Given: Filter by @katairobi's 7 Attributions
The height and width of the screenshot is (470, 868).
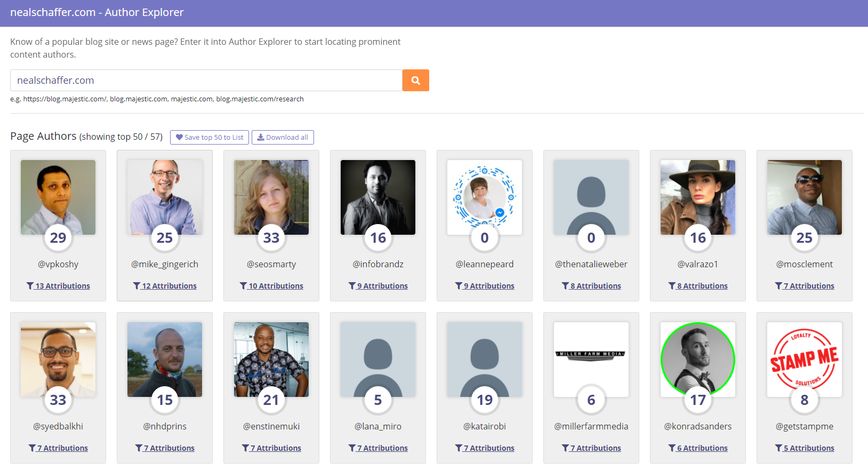Looking at the screenshot, I should (485, 448).
